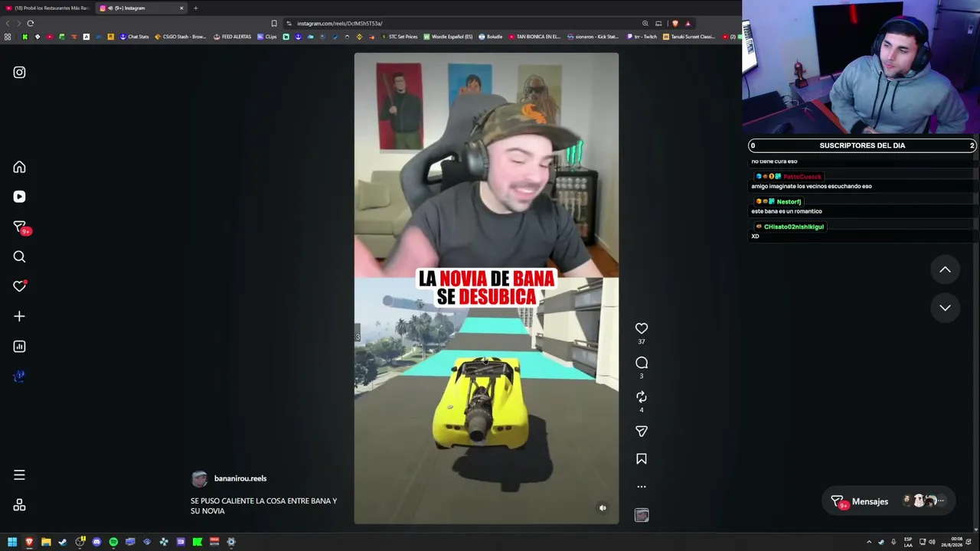Image resolution: width=980 pixels, height=551 pixels.
Task: Open Spotify from taskbar
Action: point(113,543)
